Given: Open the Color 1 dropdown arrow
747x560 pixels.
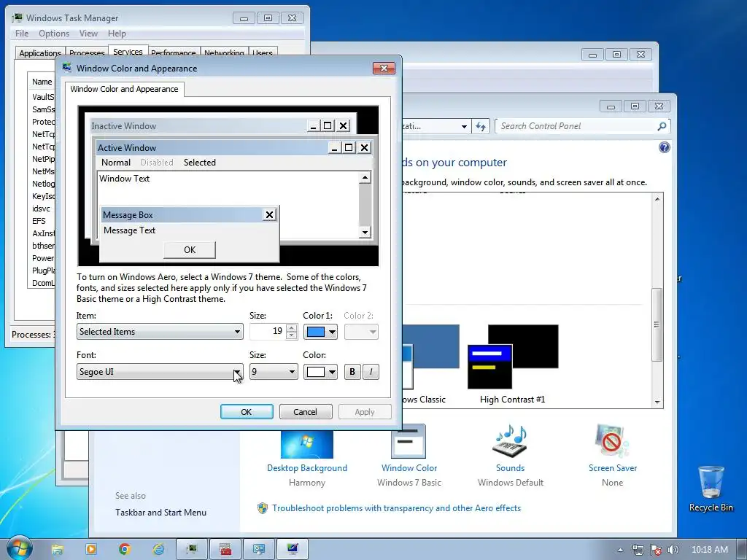Looking at the screenshot, I should 332,332.
